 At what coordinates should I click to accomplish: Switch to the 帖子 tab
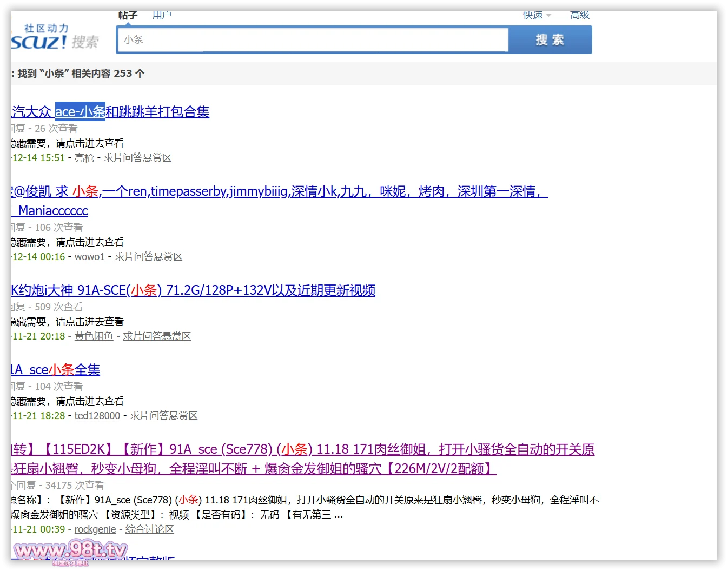128,16
